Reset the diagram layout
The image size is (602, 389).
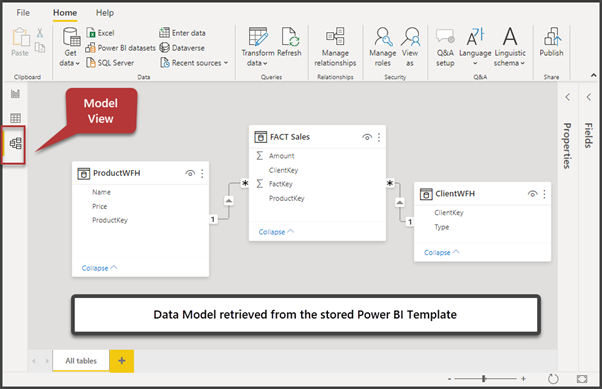click(x=553, y=379)
